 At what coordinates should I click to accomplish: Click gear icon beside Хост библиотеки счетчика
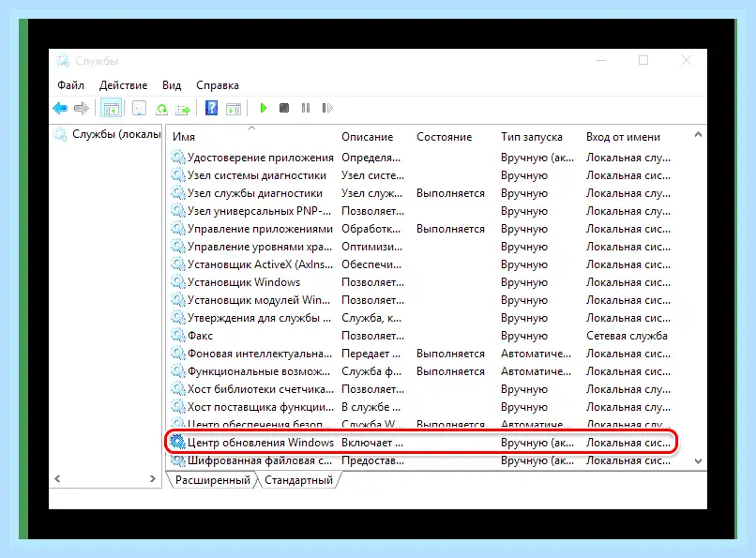pos(178,389)
